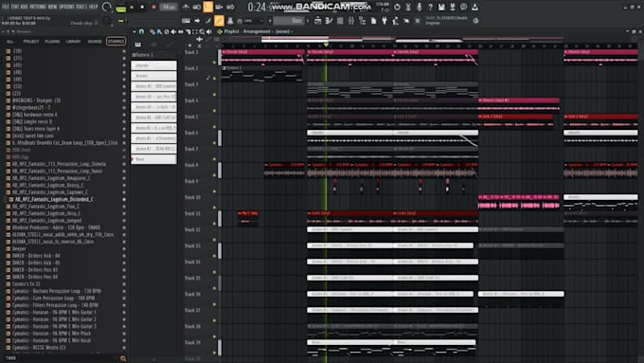Image resolution: width=644 pixels, height=363 pixels.
Task: Open the playlist options menu arrow
Action: pyautogui.click(x=134, y=31)
